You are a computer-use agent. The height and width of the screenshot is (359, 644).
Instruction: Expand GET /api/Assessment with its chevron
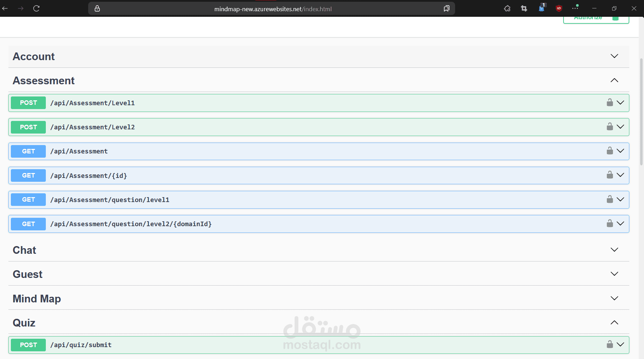tap(620, 151)
